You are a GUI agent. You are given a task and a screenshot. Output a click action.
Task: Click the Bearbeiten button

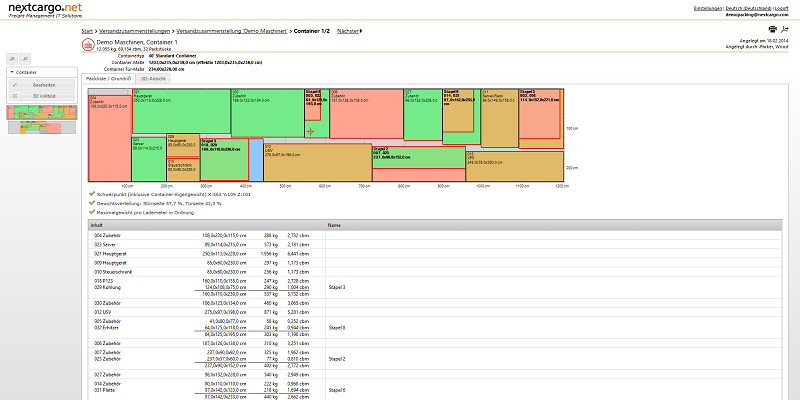[42, 85]
